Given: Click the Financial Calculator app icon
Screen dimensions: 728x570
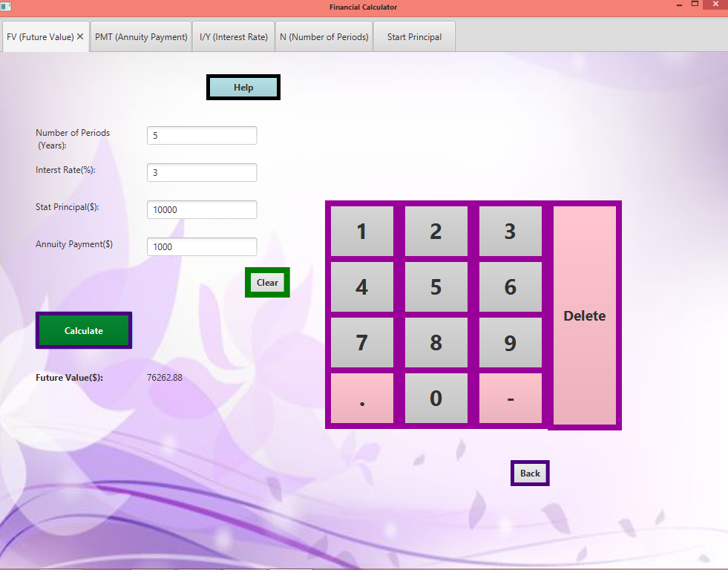Looking at the screenshot, I should [x=6, y=7].
